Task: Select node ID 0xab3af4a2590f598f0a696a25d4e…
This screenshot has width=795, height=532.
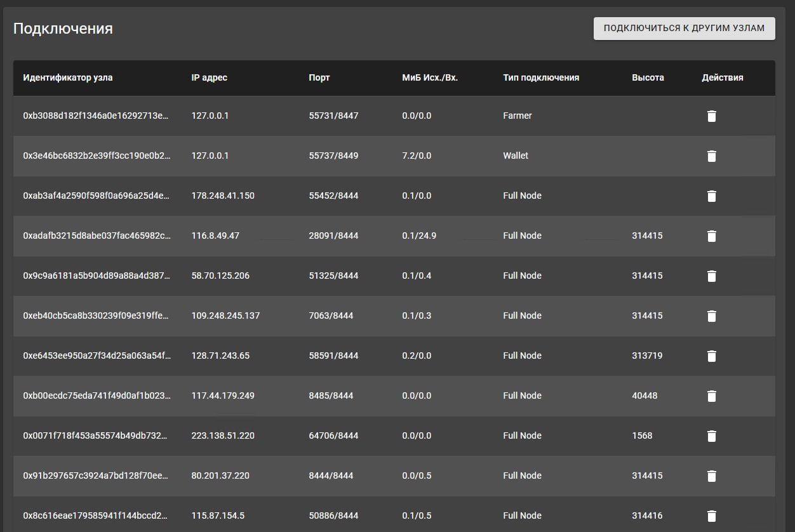Action: [x=97, y=196]
